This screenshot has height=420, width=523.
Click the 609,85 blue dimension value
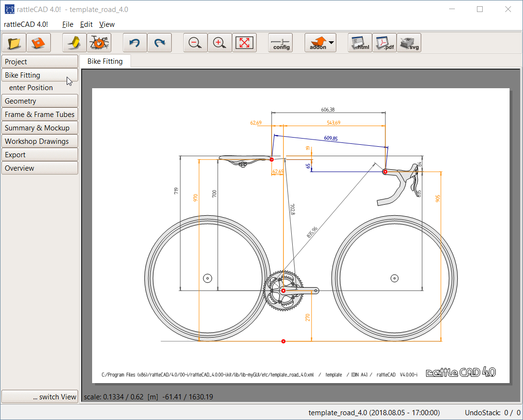point(331,138)
